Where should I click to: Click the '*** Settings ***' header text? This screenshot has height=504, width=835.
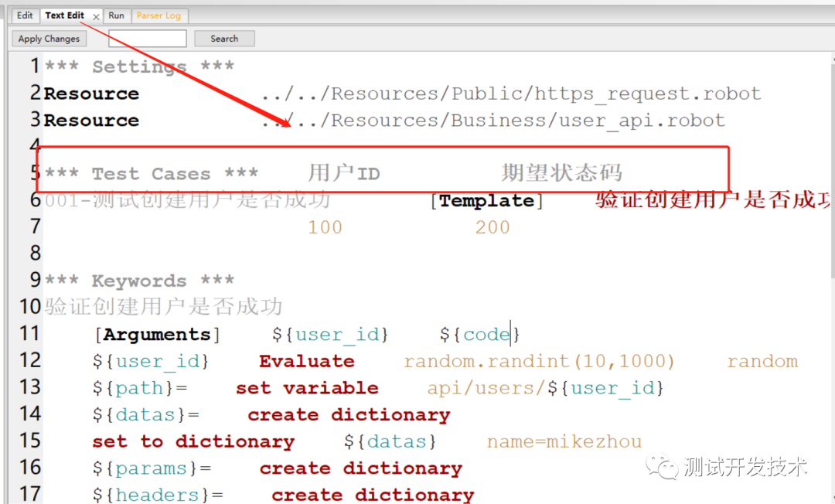tap(139, 66)
